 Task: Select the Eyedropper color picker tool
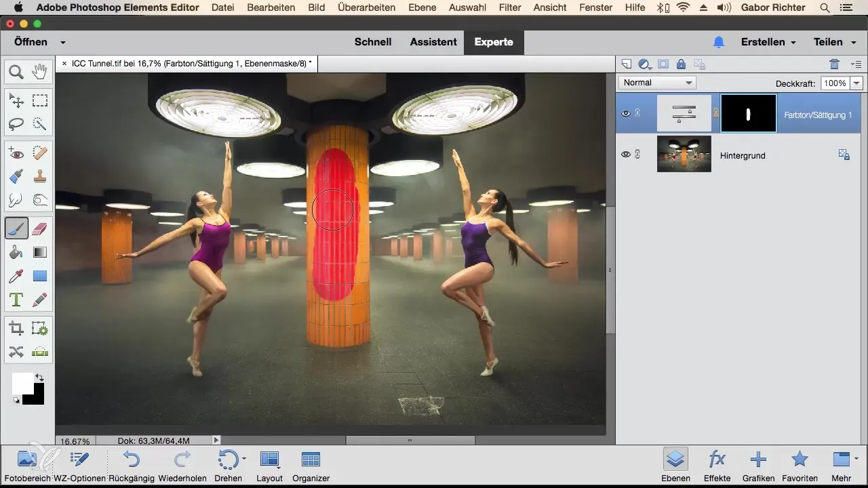click(16, 276)
